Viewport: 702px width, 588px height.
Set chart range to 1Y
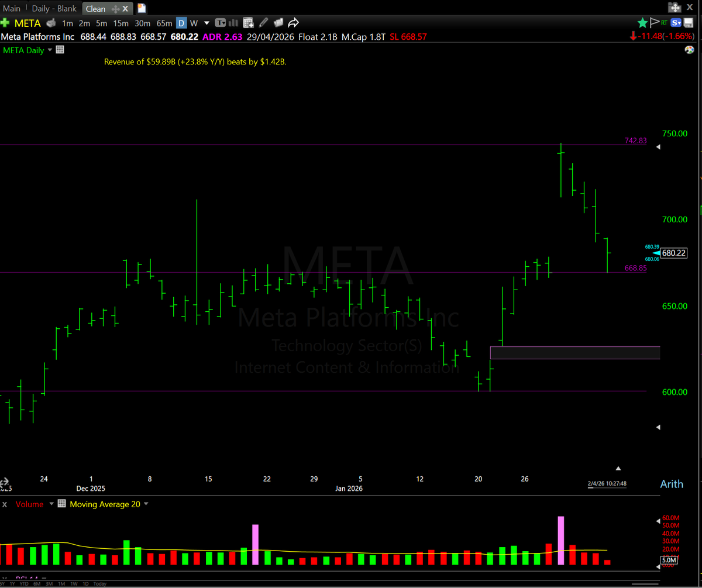click(x=12, y=584)
